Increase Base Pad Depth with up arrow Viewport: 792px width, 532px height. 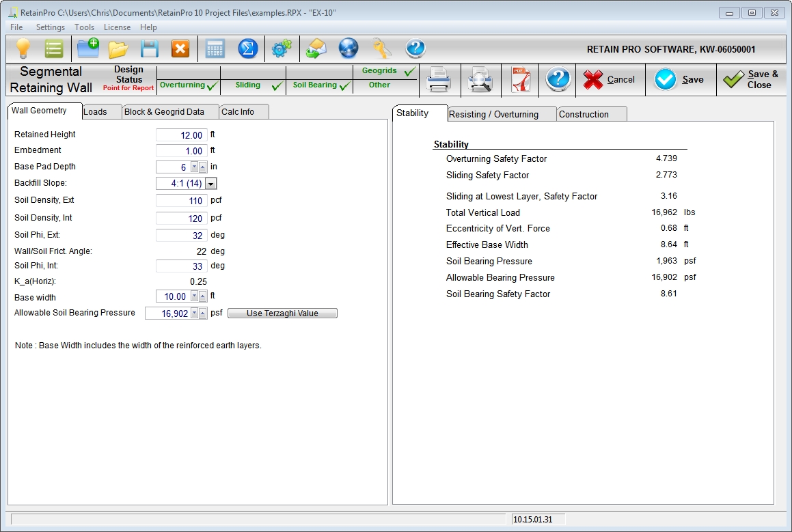coord(202,167)
